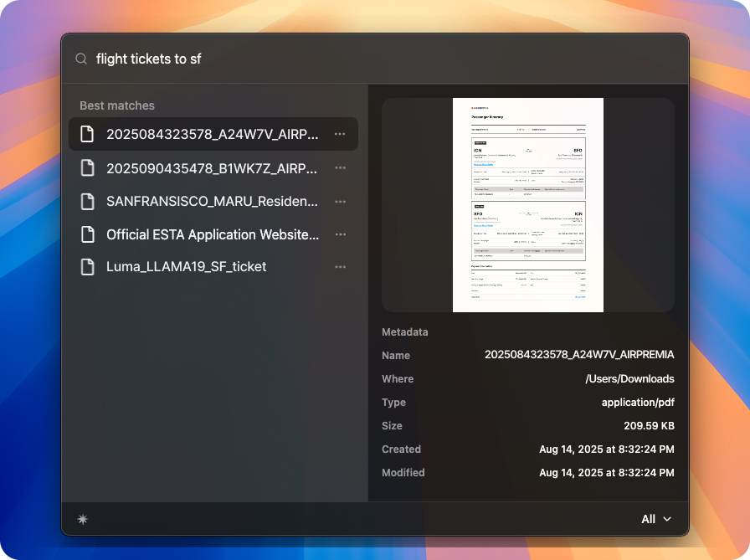Click the document icon for SANFRANSISCO_MARU_Residen file

[88, 201]
